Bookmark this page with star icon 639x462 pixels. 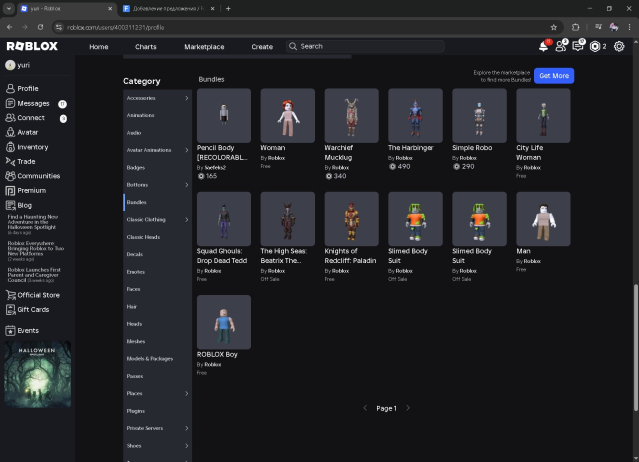click(554, 27)
